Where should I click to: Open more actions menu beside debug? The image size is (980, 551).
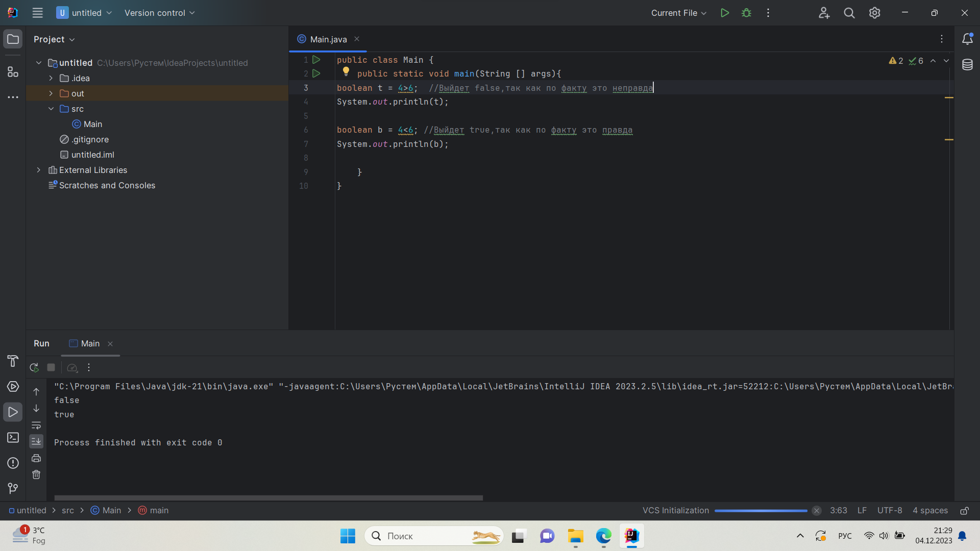pyautogui.click(x=768, y=13)
